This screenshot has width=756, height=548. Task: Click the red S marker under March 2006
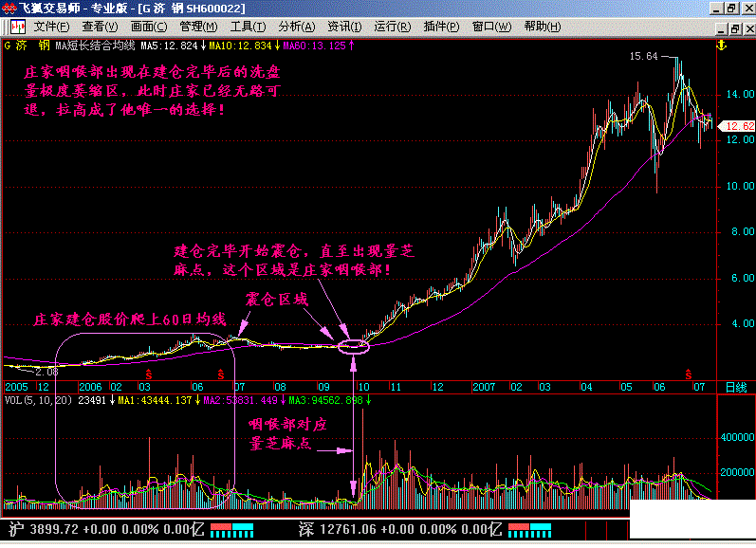[149, 374]
